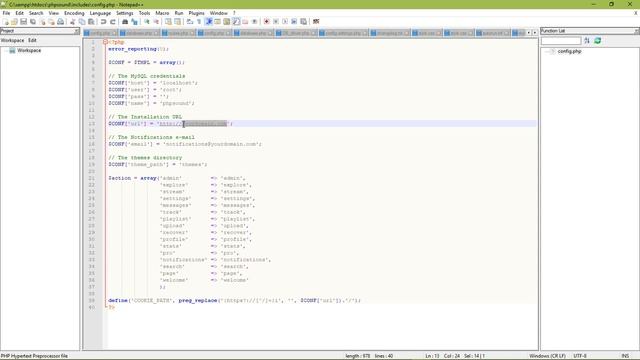The image size is (640, 360).
Task: Start macro recording with the red dot icon
Action: (267, 22)
